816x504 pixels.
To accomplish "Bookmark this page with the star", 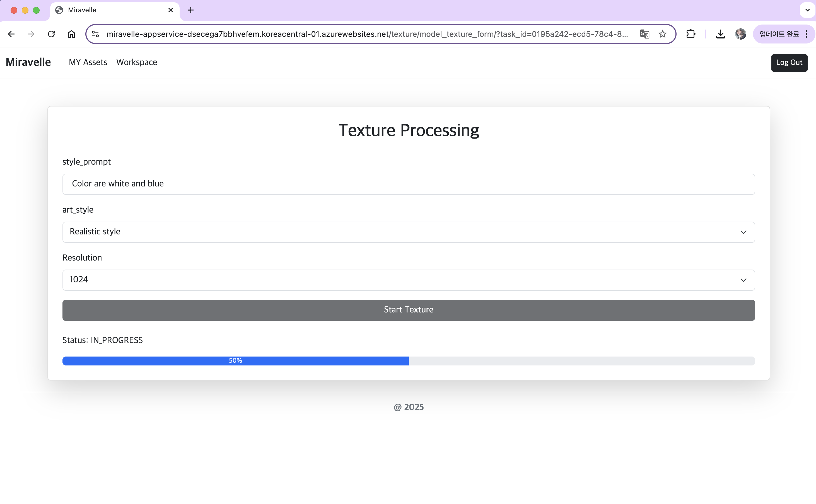I will point(663,34).
